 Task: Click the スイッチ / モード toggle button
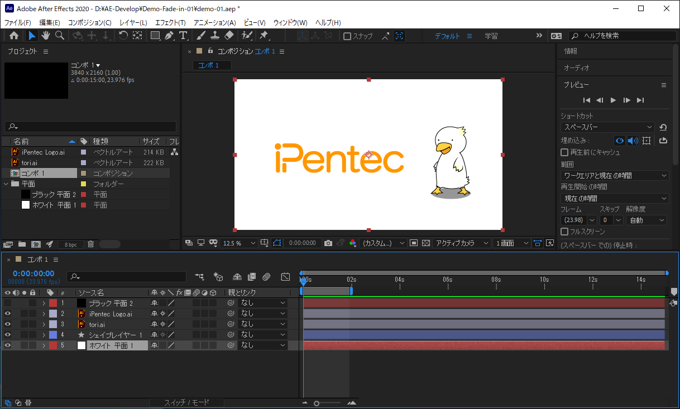(x=186, y=402)
